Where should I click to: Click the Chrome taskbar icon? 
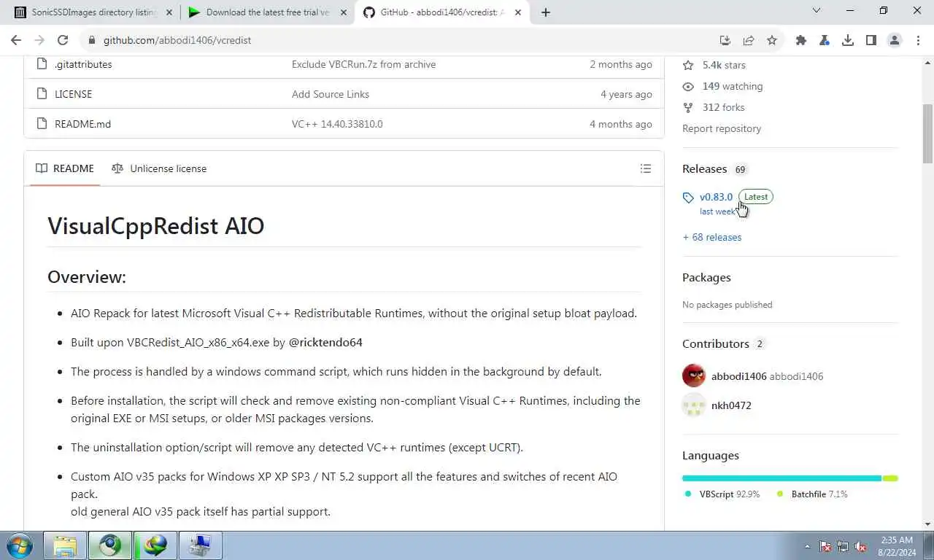coord(110,545)
